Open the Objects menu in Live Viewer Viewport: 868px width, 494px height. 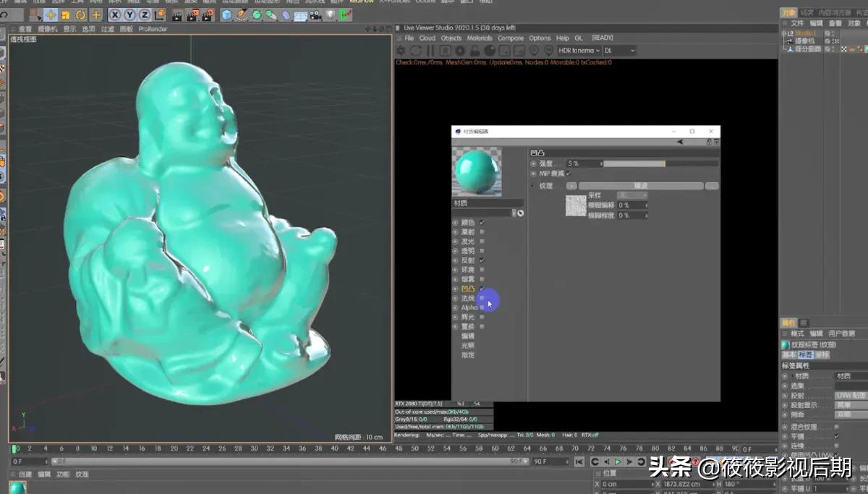pyautogui.click(x=451, y=38)
